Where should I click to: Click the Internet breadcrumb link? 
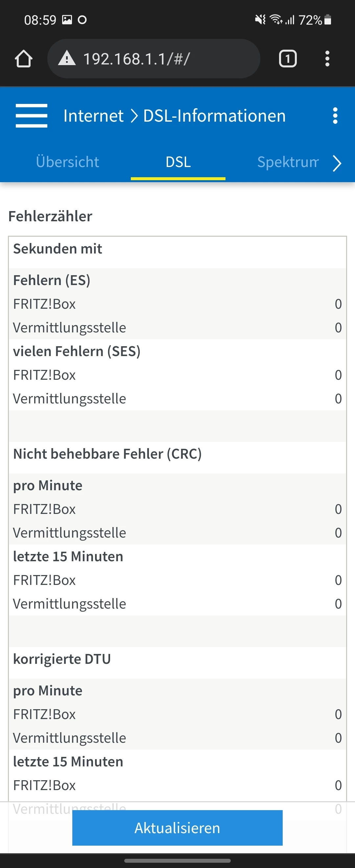pyautogui.click(x=93, y=116)
